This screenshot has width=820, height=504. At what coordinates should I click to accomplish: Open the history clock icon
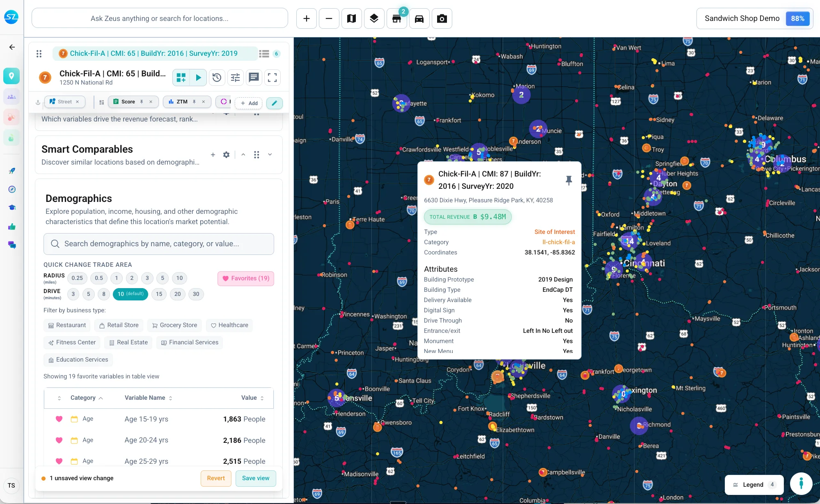click(x=217, y=77)
